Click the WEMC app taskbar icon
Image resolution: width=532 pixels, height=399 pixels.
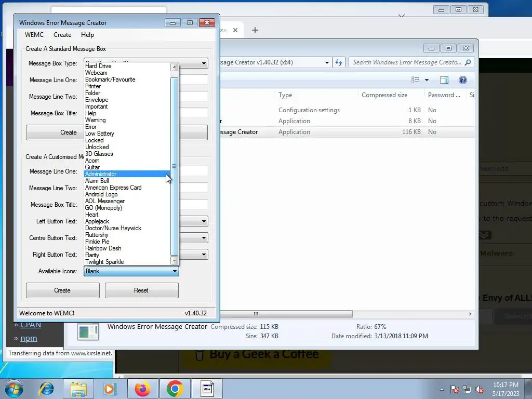pyautogui.click(x=207, y=389)
